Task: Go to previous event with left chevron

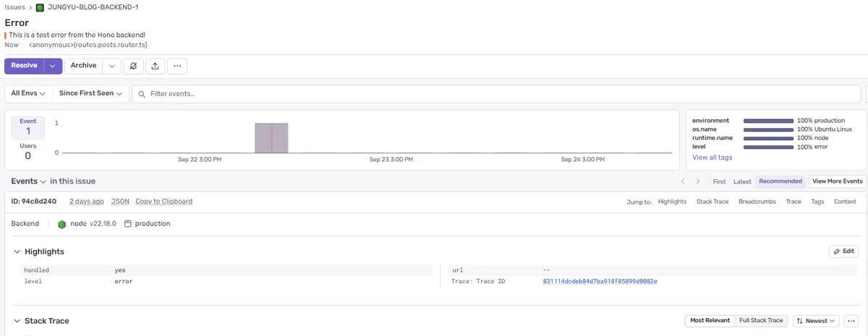Action: click(x=682, y=181)
